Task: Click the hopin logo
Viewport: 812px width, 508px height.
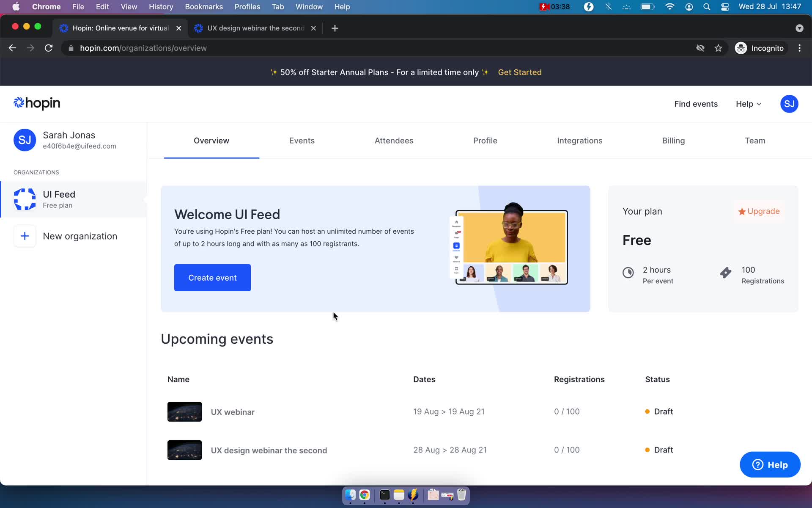Action: 37,103
